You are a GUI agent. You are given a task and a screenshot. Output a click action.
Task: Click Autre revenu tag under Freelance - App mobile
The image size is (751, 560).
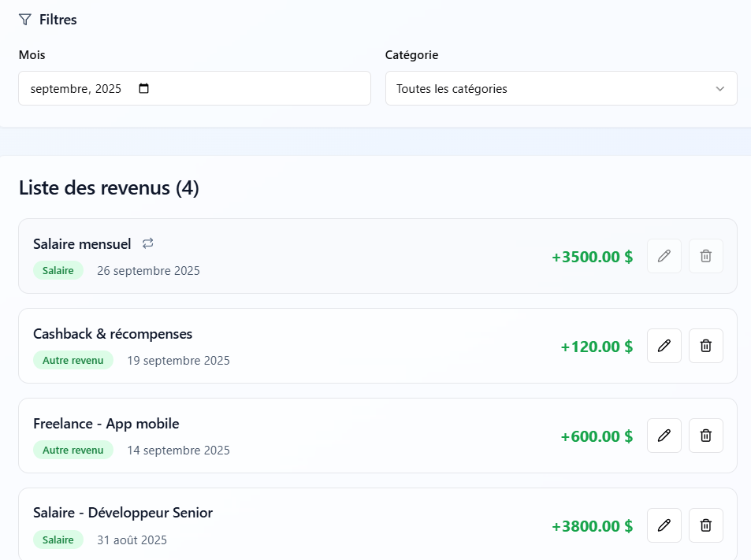coord(72,450)
